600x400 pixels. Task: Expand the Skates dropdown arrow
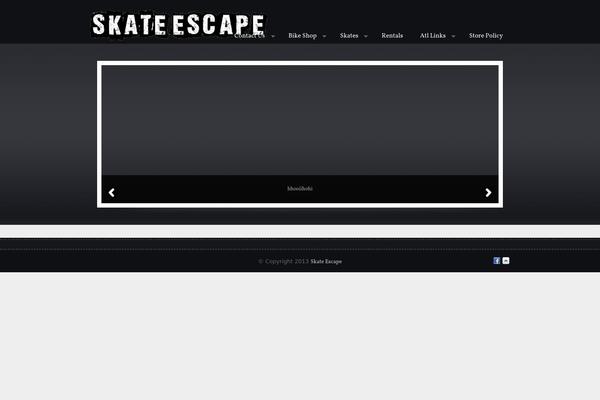[365, 36]
